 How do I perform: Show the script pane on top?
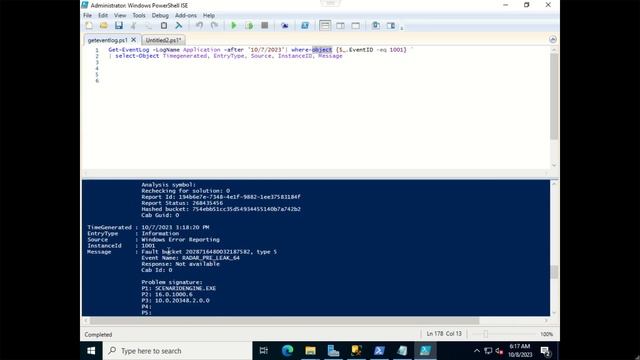325,26
